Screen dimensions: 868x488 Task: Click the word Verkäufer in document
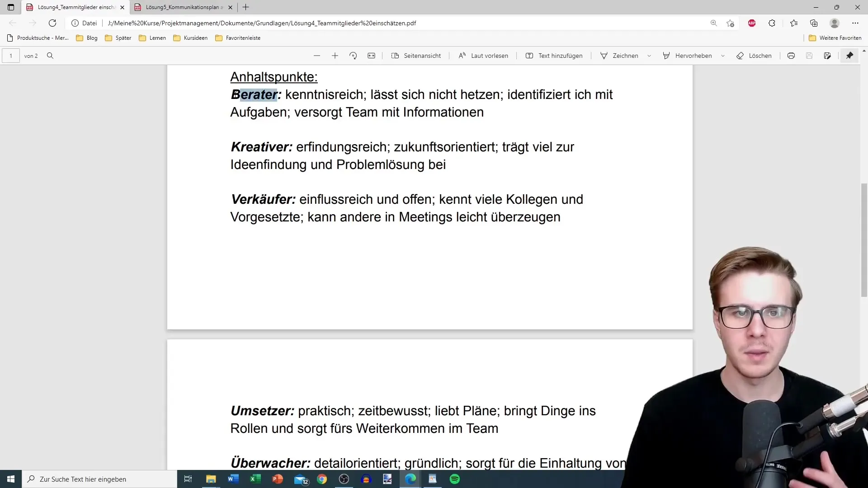click(x=263, y=199)
